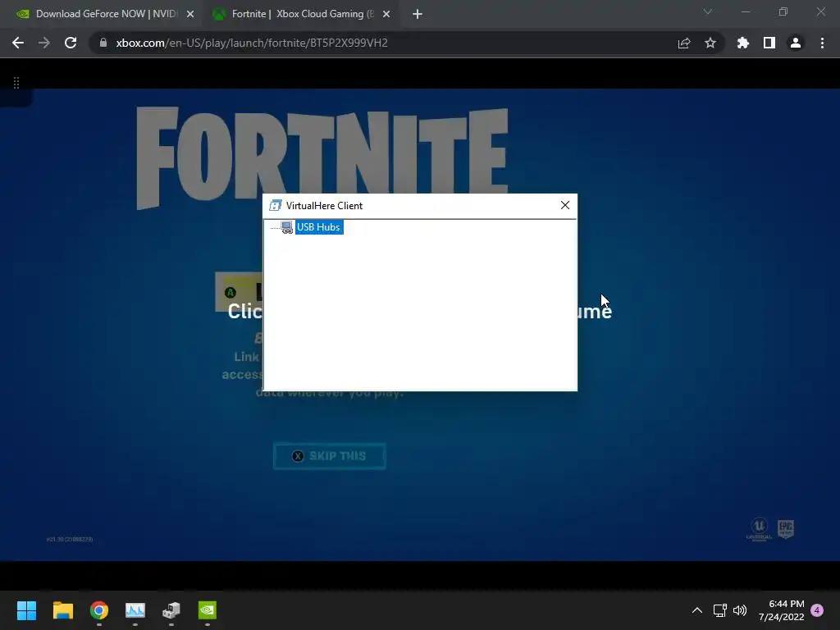Switch to Fortnite Xbox Cloud Gaming tab
This screenshot has height=630, width=840.
point(303,14)
